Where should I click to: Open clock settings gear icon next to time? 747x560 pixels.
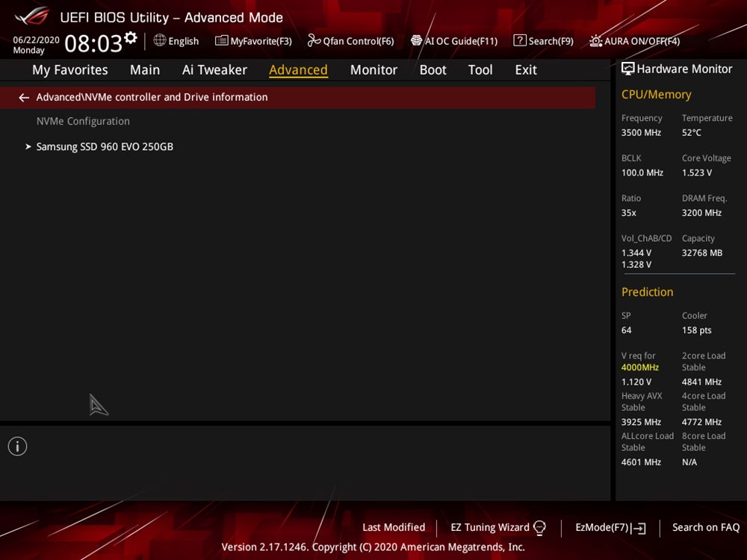pyautogui.click(x=131, y=37)
